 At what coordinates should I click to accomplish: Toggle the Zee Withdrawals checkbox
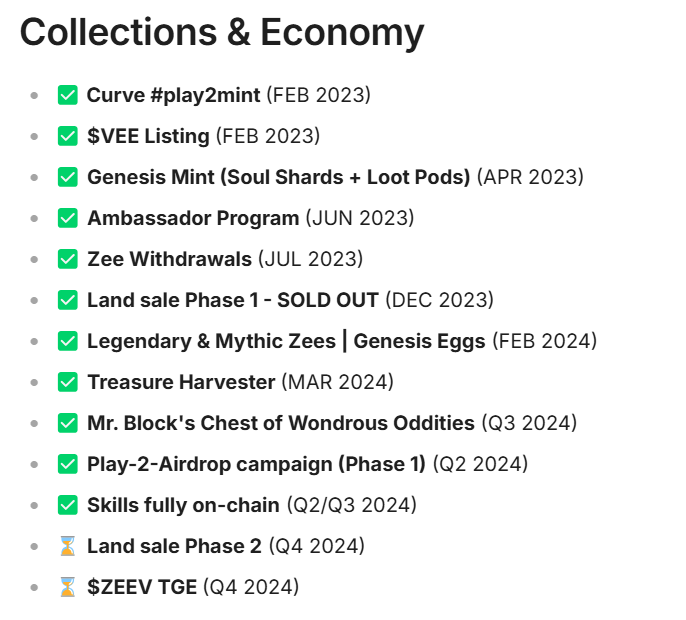coord(68,259)
